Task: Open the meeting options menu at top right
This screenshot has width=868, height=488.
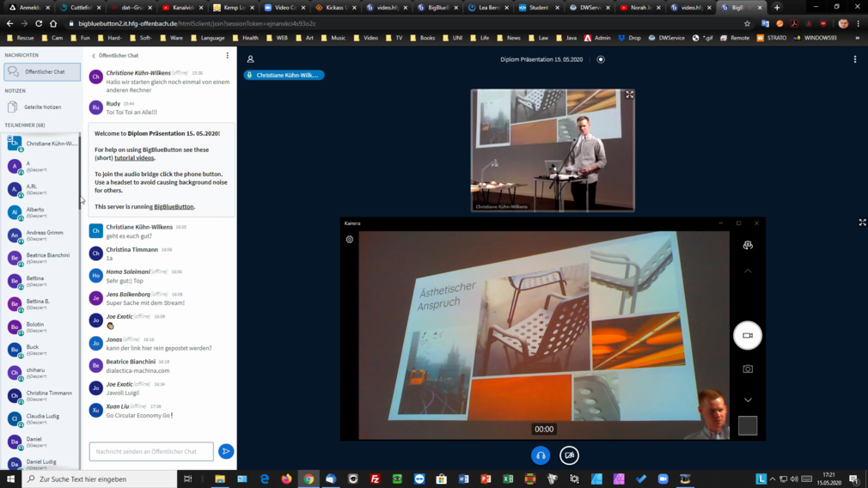Action: [x=854, y=59]
